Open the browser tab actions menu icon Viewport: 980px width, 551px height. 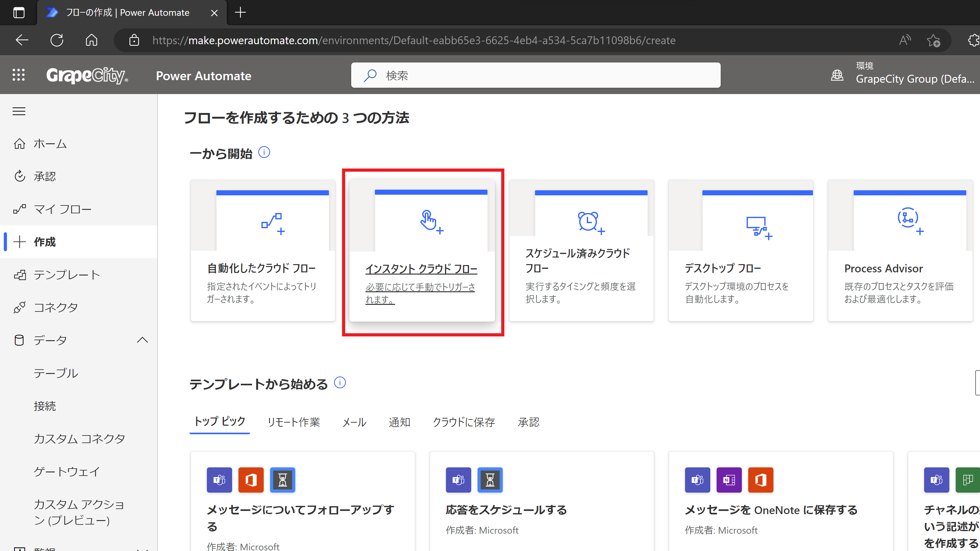[x=19, y=13]
